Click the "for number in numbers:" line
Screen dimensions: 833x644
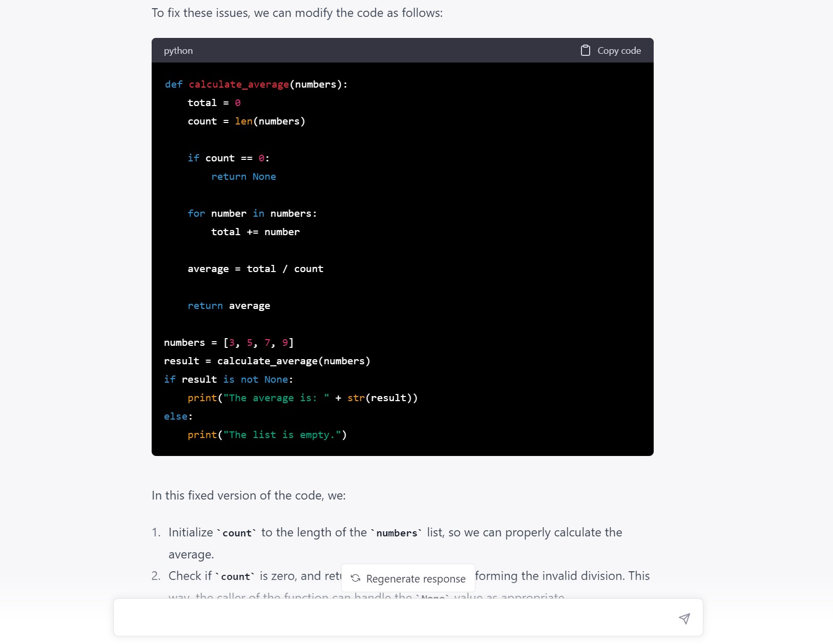point(252,214)
